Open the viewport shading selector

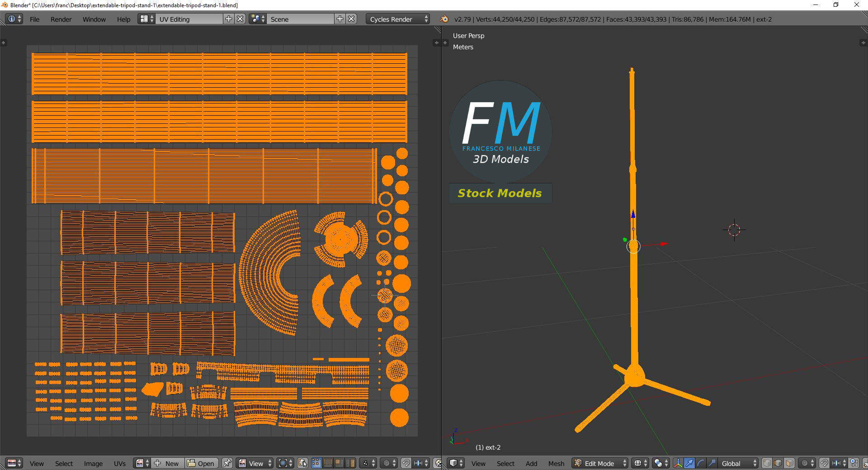pos(640,463)
